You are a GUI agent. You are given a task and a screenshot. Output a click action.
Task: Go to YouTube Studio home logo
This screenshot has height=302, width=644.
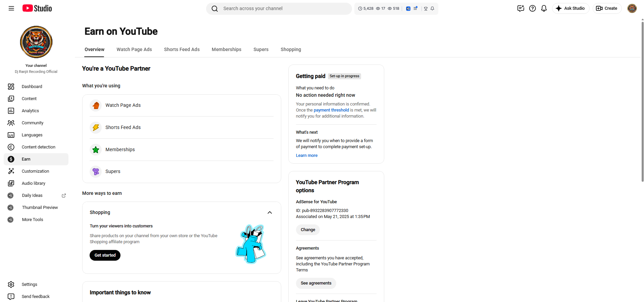37,8
